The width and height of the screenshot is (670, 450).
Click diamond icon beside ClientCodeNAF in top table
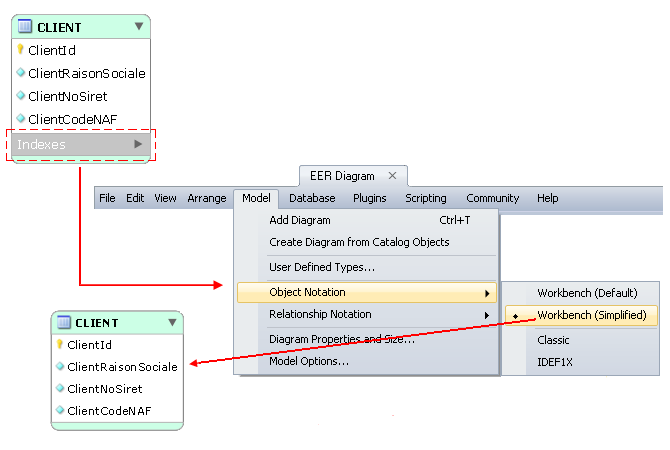click(20, 118)
